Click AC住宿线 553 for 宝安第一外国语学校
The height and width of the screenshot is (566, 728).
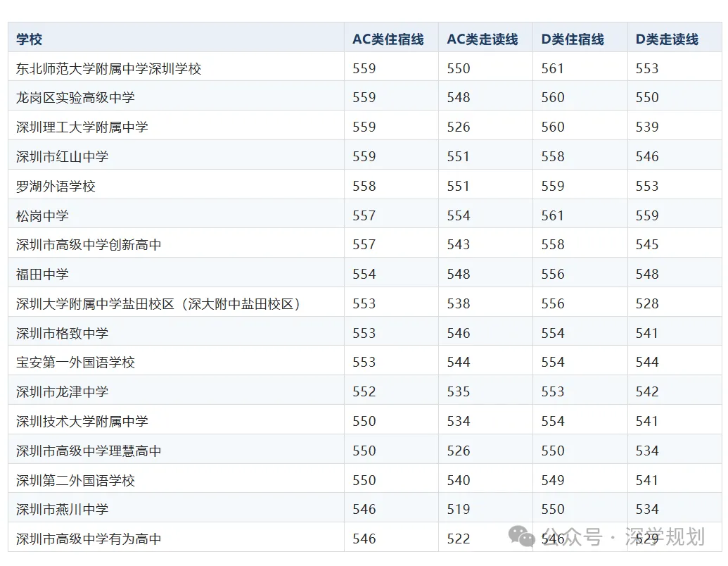(364, 362)
